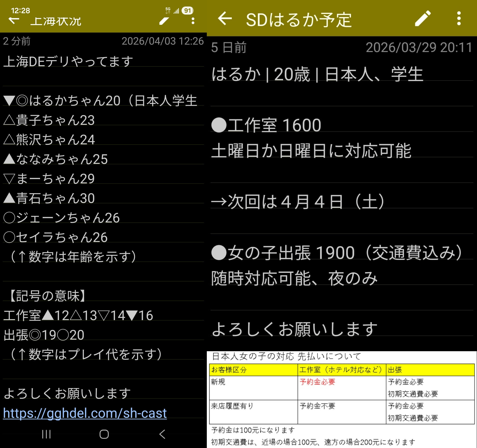477x448 pixels.
Task: Tap the 上海状況 note title
Action: [56, 21]
